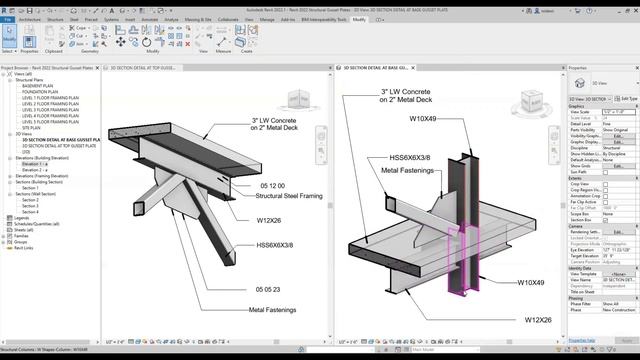Click the Join geometry tool
The width and height of the screenshot is (640, 360).
pyautogui.click(x=77, y=44)
